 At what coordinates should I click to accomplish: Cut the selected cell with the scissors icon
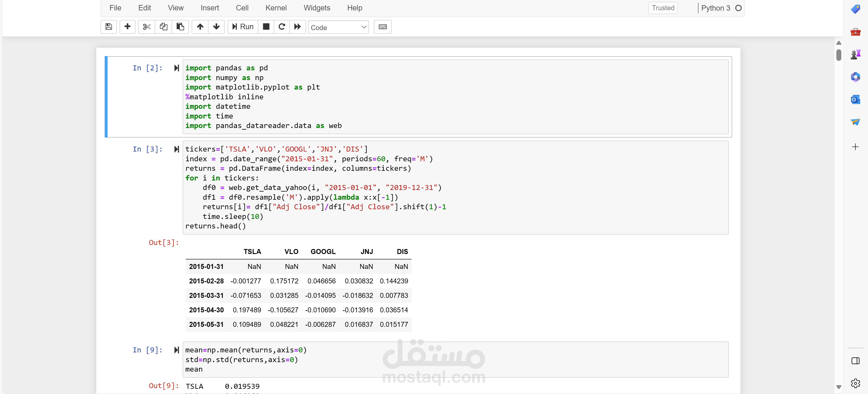coord(146,27)
